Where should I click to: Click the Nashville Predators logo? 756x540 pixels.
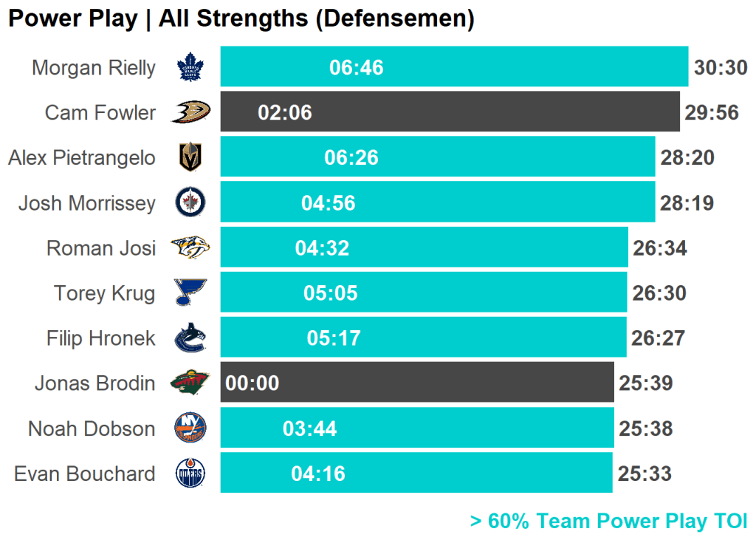click(190, 248)
